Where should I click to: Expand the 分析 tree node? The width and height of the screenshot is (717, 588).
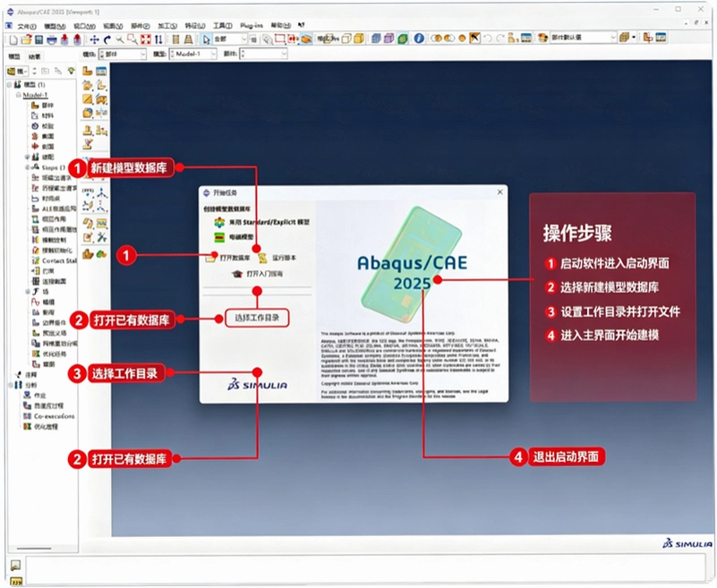10,385
